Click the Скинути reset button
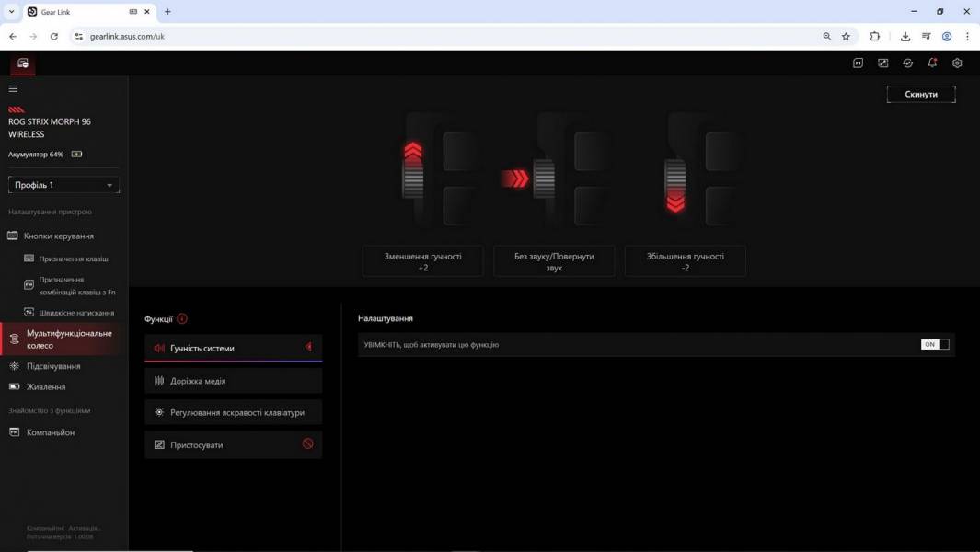Image resolution: width=980 pixels, height=552 pixels. click(x=920, y=95)
